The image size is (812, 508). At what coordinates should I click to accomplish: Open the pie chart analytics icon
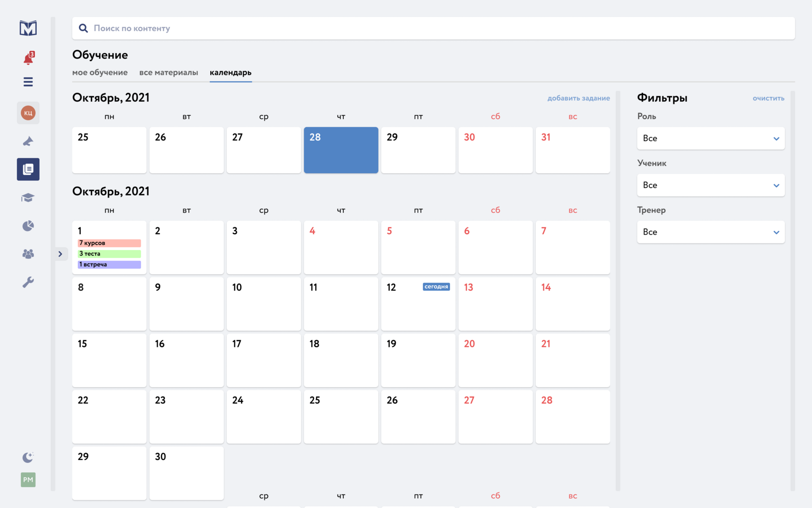coord(28,226)
